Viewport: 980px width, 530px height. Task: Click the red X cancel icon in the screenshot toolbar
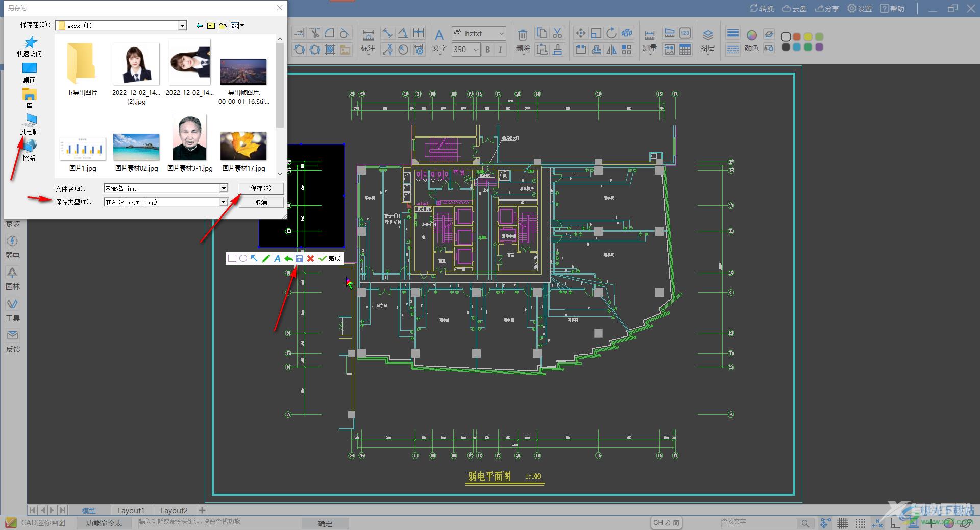(x=310, y=259)
